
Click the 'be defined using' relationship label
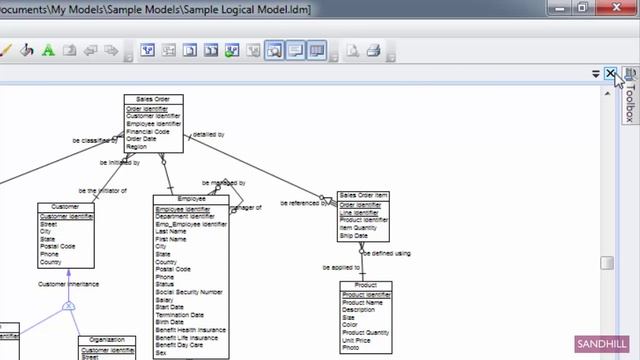387,253
